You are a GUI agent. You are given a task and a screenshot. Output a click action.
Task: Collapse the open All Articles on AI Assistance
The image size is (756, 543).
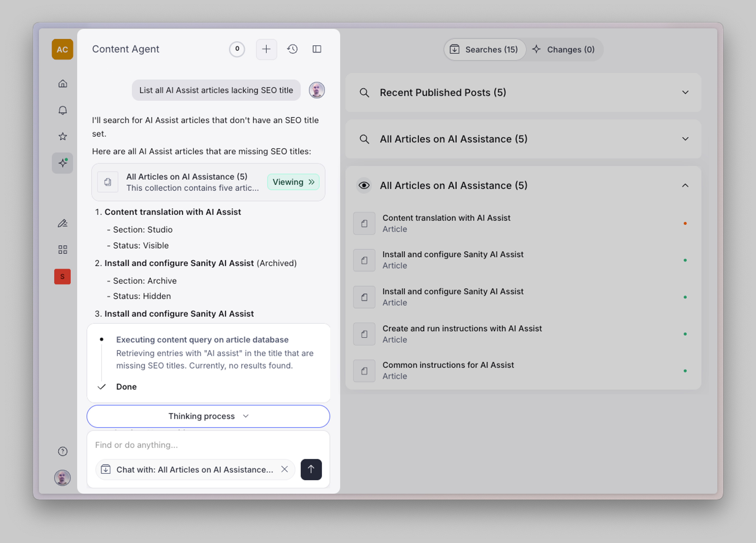[x=685, y=185]
